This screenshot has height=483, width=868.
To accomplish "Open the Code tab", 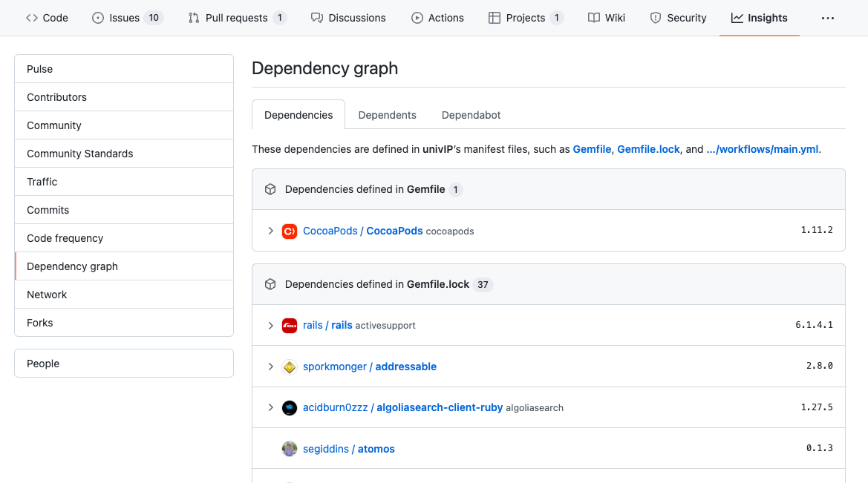I will coord(47,18).
